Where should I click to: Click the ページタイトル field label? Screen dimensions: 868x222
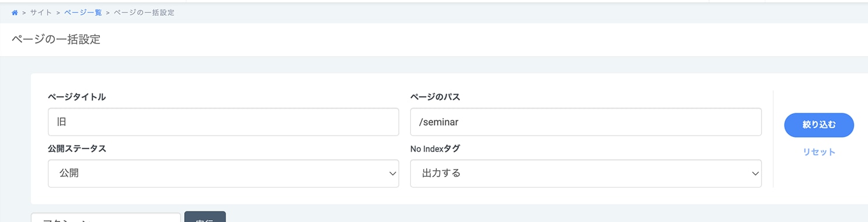pyautogui.click(x=77, y=97)
